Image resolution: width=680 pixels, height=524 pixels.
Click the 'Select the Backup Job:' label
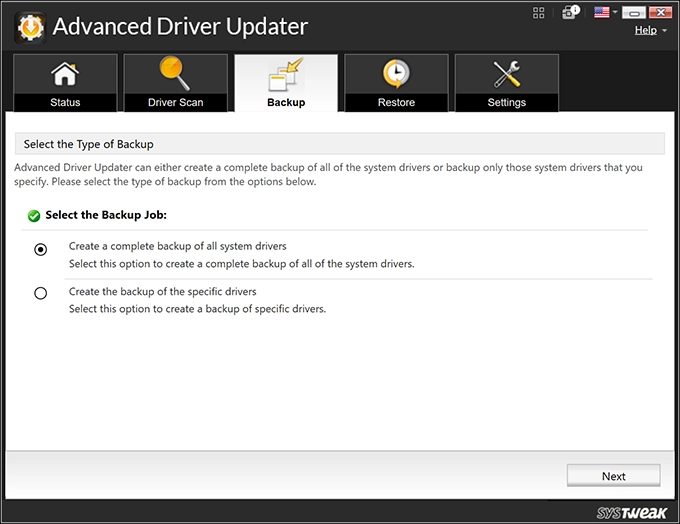(106, 215)
